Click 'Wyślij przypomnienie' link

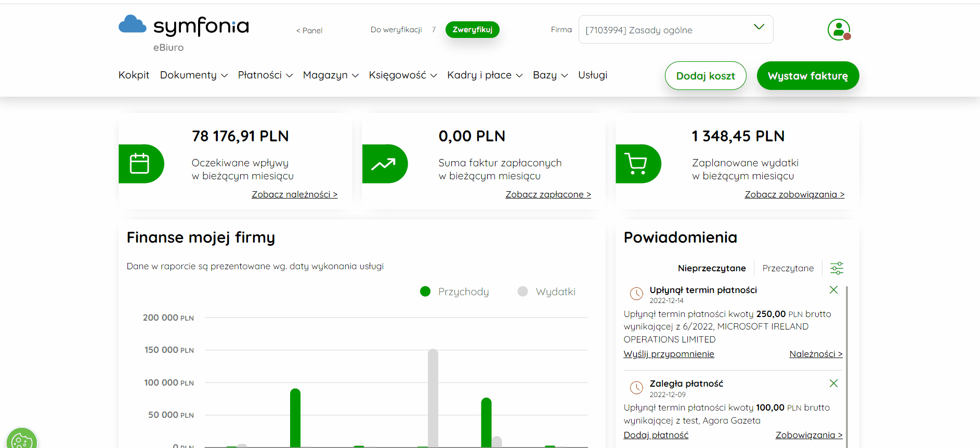669,354
